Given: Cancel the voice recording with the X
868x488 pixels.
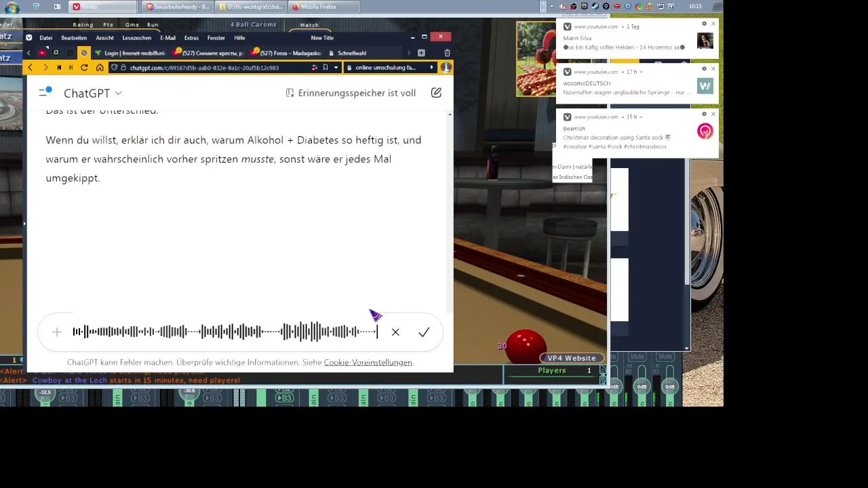Looking at the screenshot, I should click(395, 332).
